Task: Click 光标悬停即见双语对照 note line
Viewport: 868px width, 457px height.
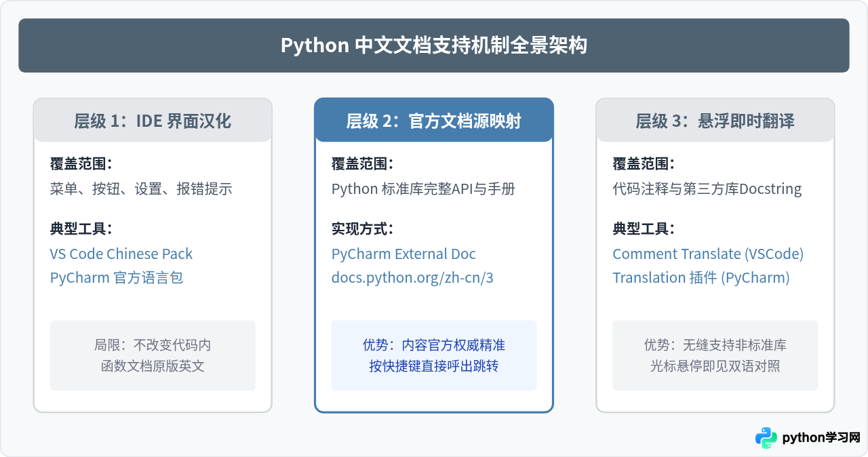Action: 715,366
